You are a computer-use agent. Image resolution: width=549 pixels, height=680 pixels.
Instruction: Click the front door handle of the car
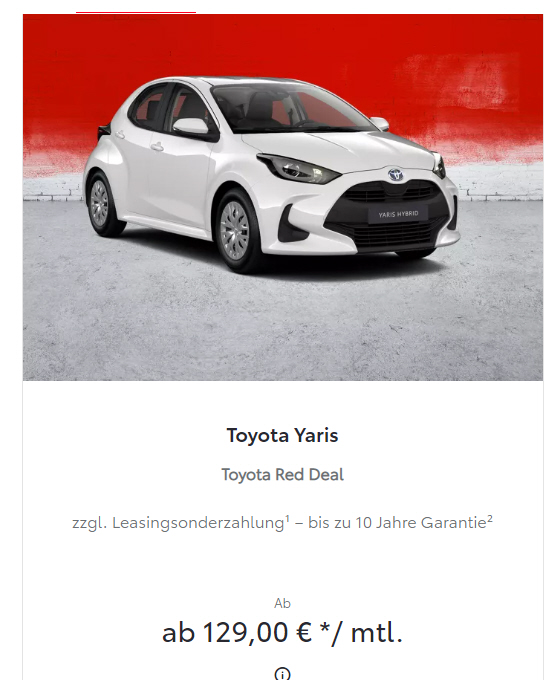coord(157,147)
